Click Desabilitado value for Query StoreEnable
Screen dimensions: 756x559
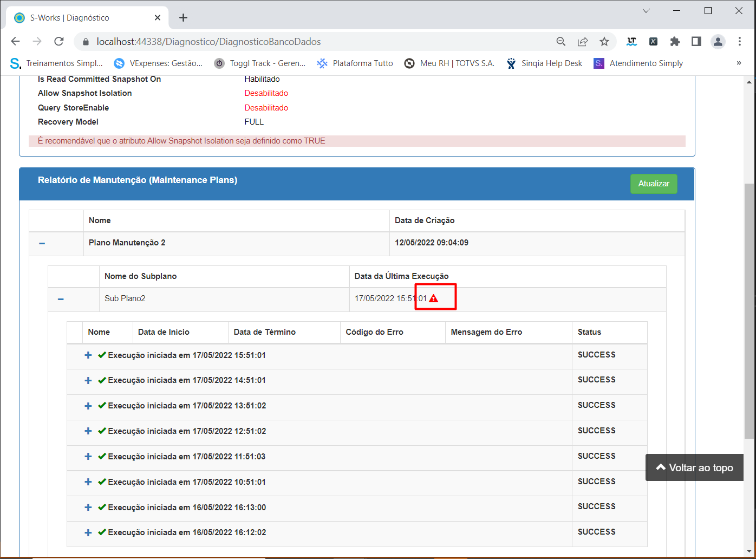pos(266,108)
